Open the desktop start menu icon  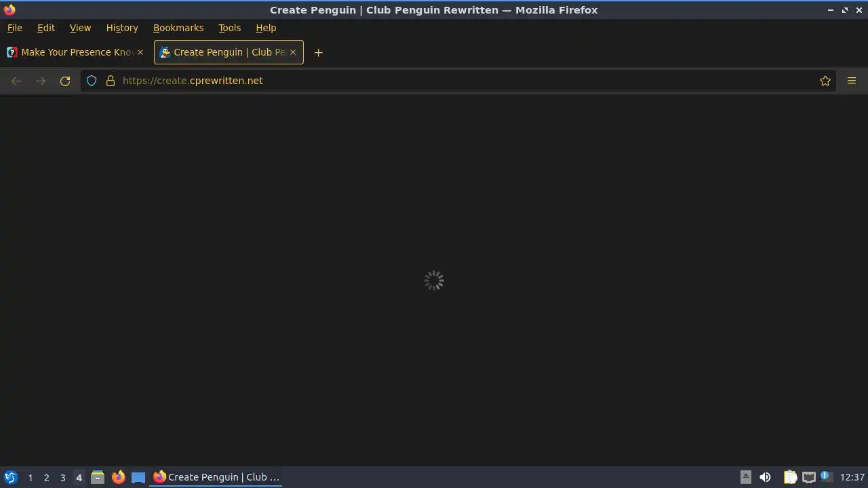point(10,477)
